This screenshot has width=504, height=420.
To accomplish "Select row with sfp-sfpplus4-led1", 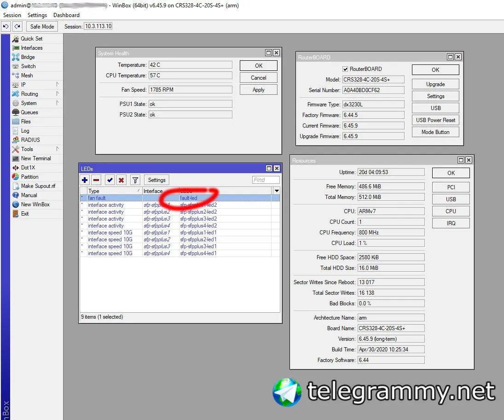I will (180, 253).
